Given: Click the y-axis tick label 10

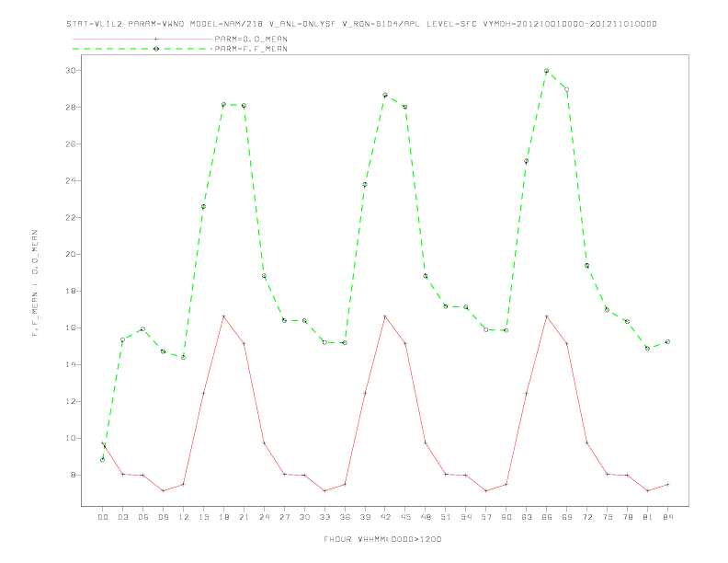Looking at the screenshot, I should (x=71, y=438).
